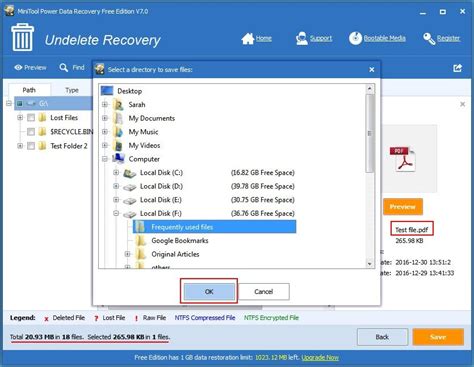
Task: Click the Desktop icon in directory tree
Action: (107, 91)
